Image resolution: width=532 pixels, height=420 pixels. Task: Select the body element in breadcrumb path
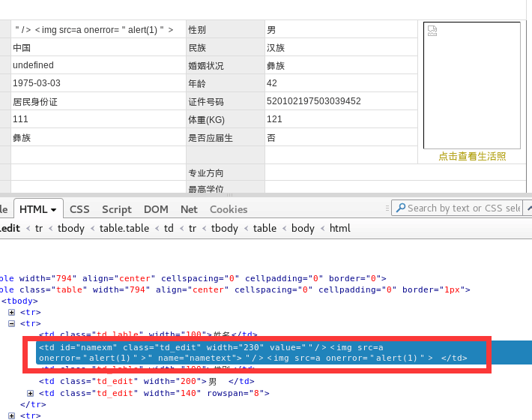[303, 228]
